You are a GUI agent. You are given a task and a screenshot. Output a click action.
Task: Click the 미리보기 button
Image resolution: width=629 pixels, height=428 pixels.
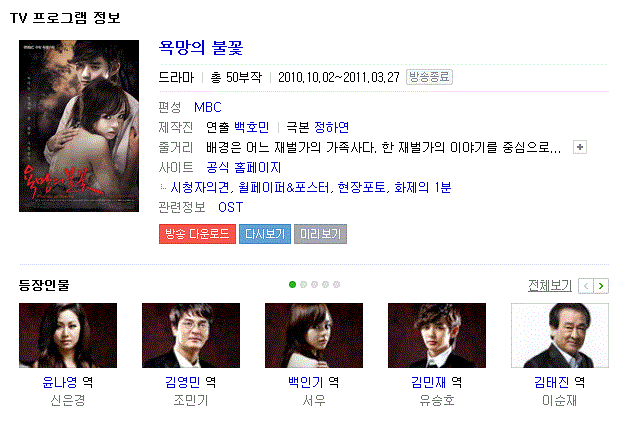[320, 234]
